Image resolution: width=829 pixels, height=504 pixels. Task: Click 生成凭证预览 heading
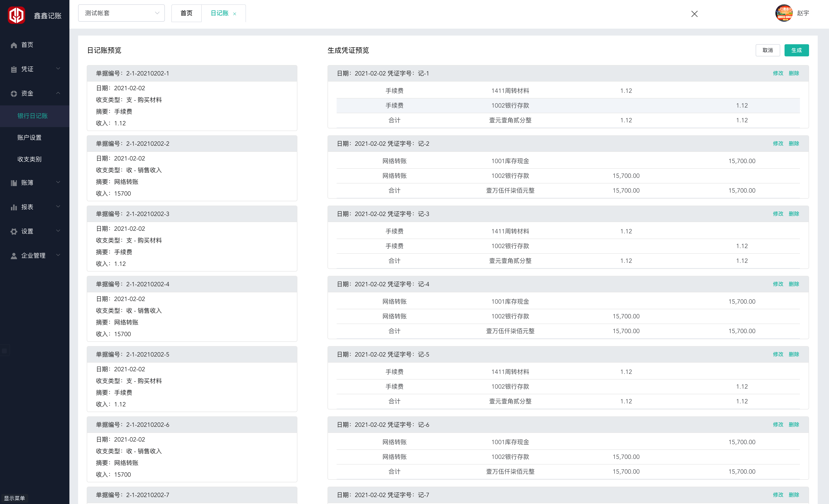[x=348, y=51]
